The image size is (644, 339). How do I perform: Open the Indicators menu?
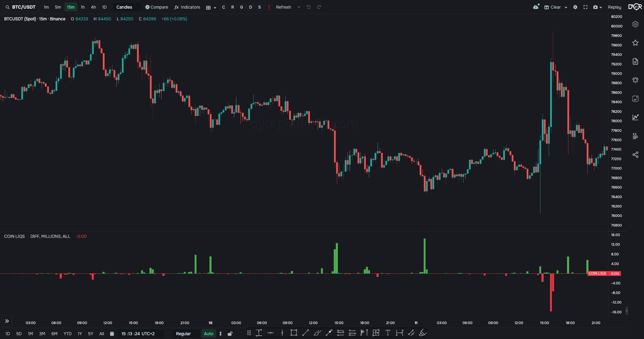pos(187,7)
